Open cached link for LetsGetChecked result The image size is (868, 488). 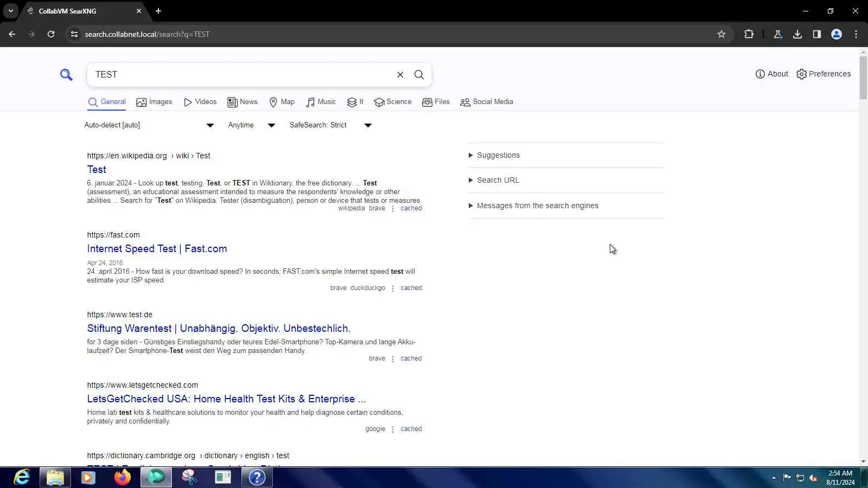411,429
